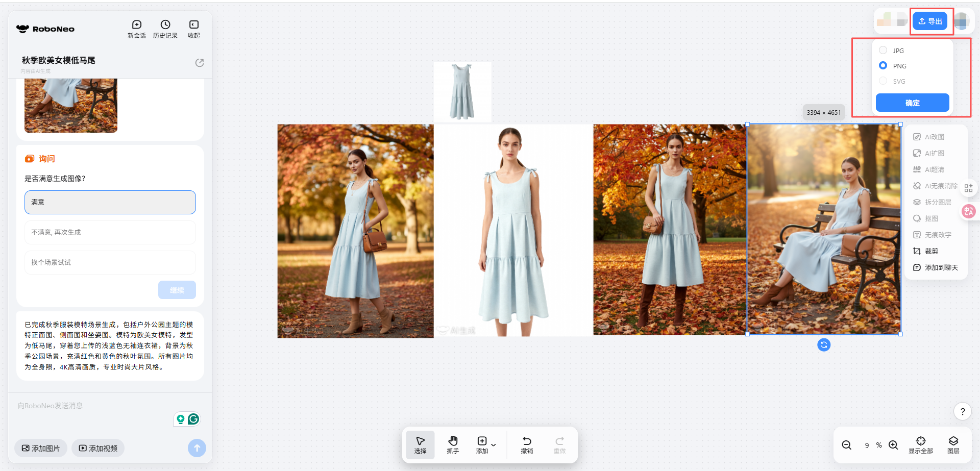Open the export (导出) dropdown button

[929, 21]
